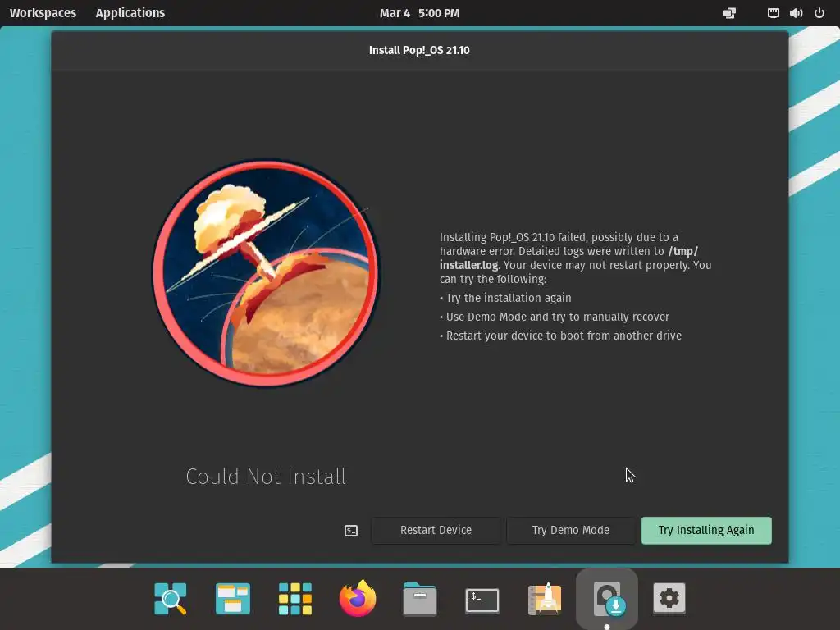The height and width of the screenshot is (630, 840).
Task: Choose Try Demo Mode
Action: point(571,531)
